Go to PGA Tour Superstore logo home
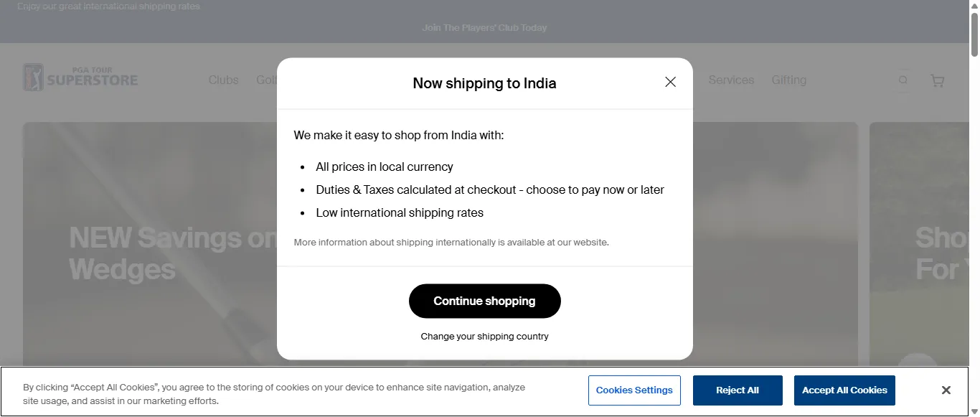Image resolution: width=980 pixels, height=417 pixels. tap(80, 77)
